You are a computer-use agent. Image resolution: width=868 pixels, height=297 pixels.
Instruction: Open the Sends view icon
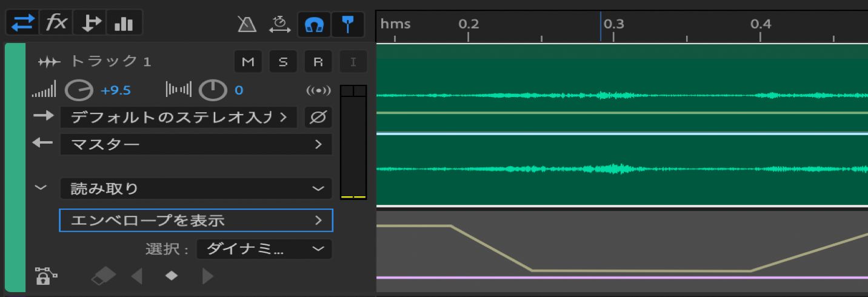(91, 24)
